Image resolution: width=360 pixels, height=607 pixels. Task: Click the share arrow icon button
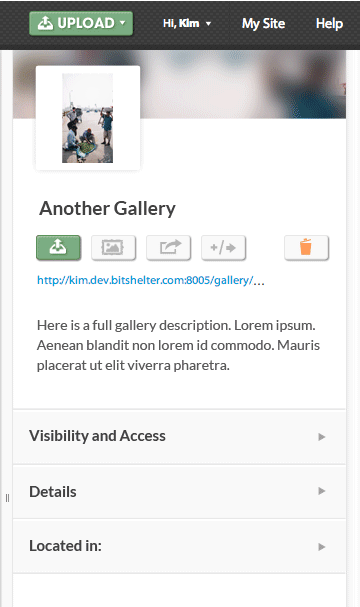point(168,247)
